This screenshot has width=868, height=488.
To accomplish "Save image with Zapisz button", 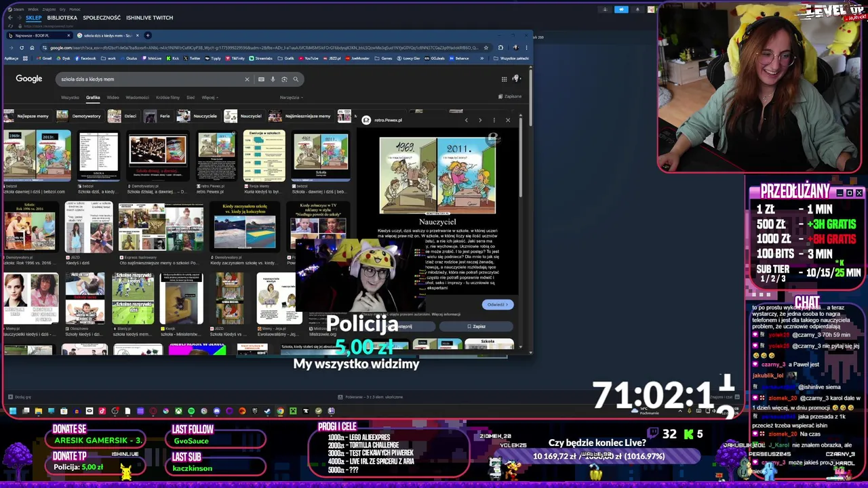I will tap(477, 327).
